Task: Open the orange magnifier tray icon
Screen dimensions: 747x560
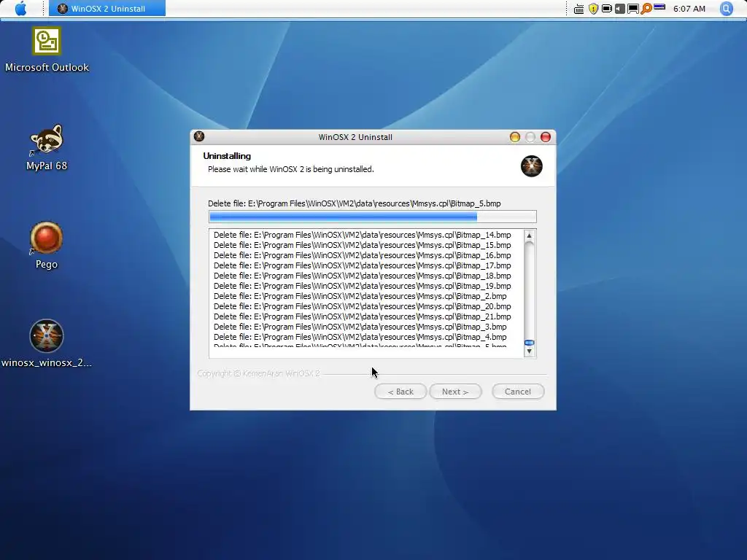Action: [x=646, y=9]
